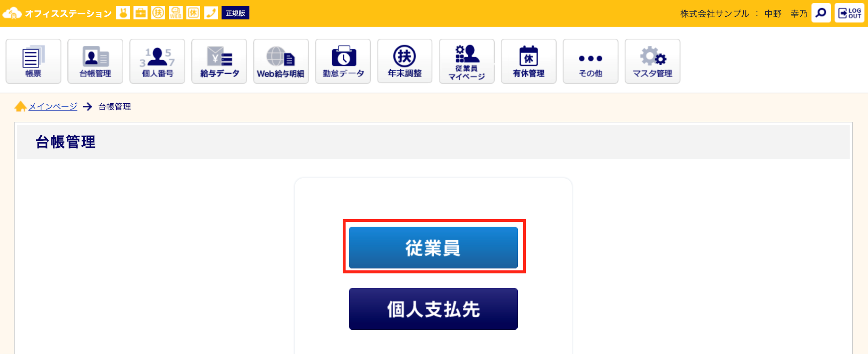Image resolution: width=868 pixels, height=354 pixels.
Task: Click the search magnifier icon
Action: pyautogui.click(x=821, y=13)
